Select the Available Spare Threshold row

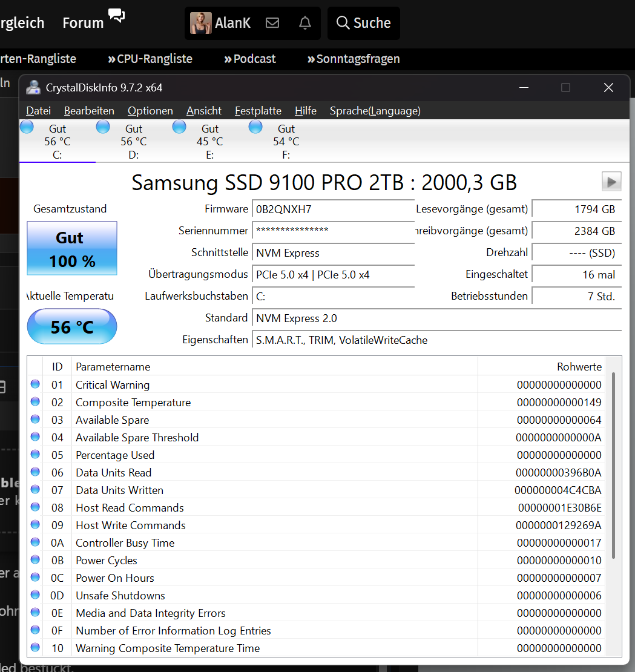tap(316, 438)
